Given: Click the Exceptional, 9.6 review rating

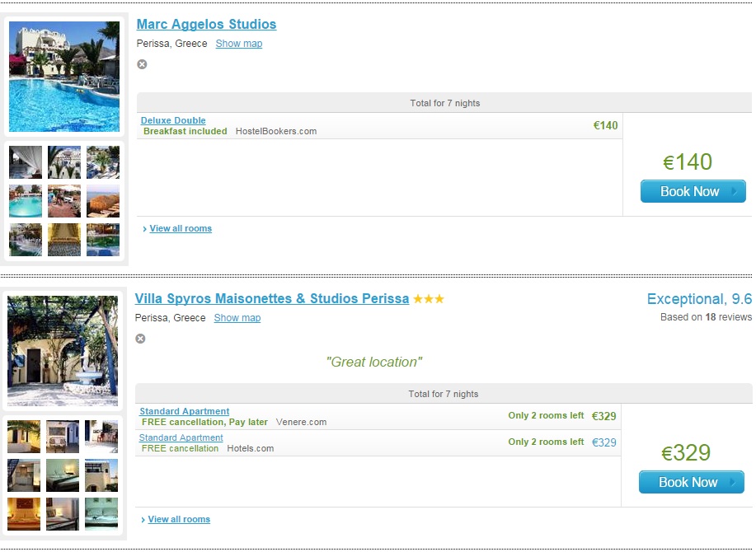Looking at the screenshot, I should click(699, 299).
